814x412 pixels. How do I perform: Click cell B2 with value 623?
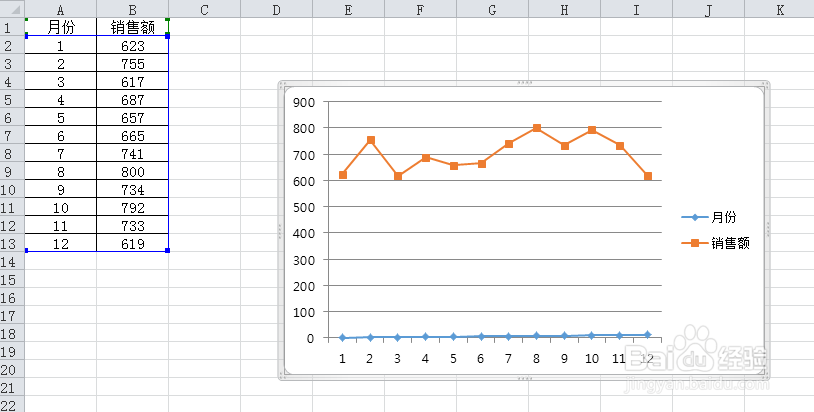pyautogui.click(x=132, y=45)
